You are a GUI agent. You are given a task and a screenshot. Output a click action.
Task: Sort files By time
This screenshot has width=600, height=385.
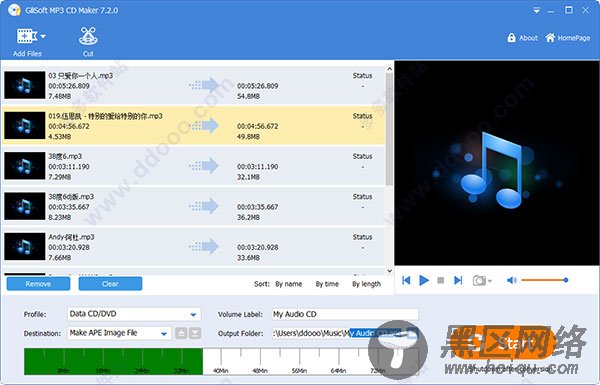point(327,284)
